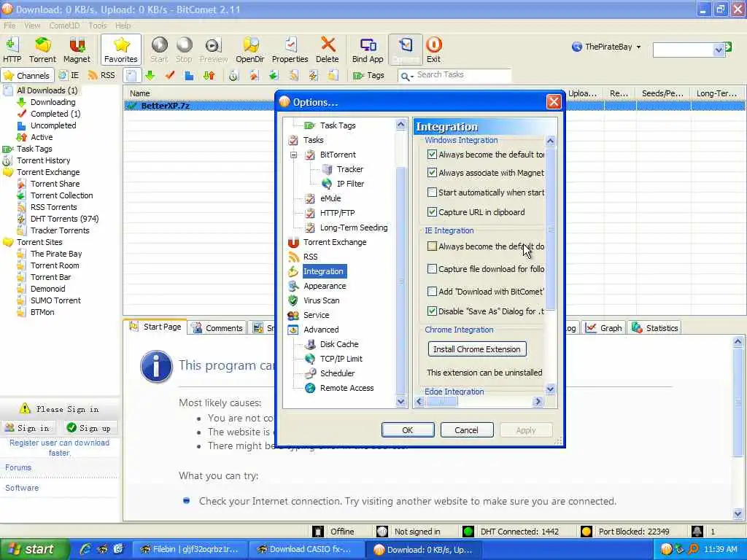Select Scheduler in Options tree
747x560 pixels.
tap(337, 373)
